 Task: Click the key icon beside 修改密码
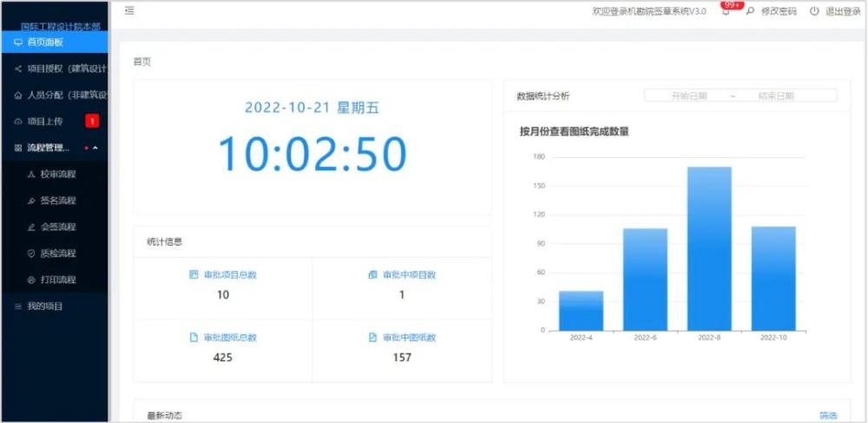coord(751,11)
